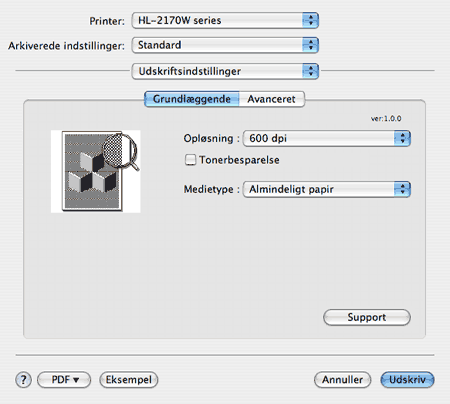This screenshot has height=404, width=450.
Task: Click the Support button
Action: pyautogui.click(x=367, y=317)
